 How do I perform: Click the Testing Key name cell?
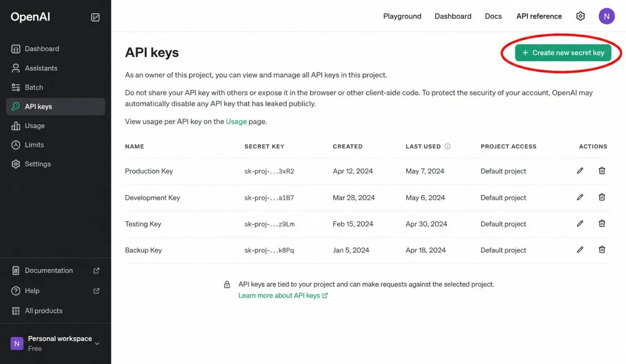click(x=143, y=224)
